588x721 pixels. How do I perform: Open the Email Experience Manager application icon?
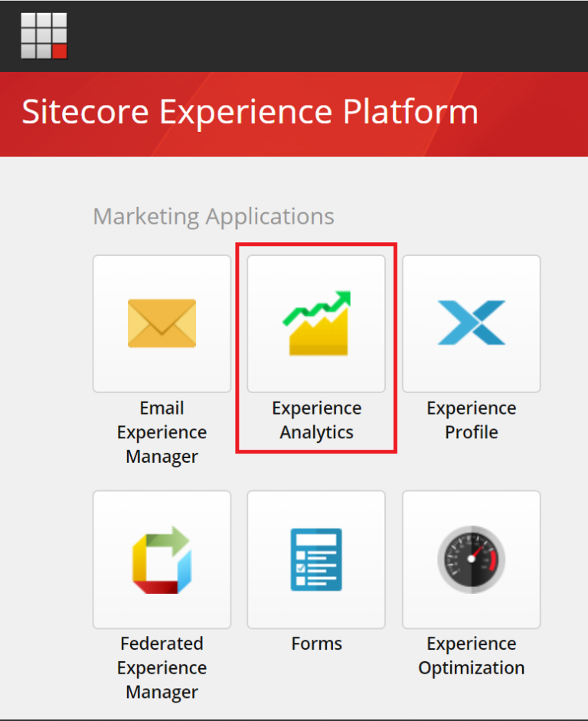162,323
